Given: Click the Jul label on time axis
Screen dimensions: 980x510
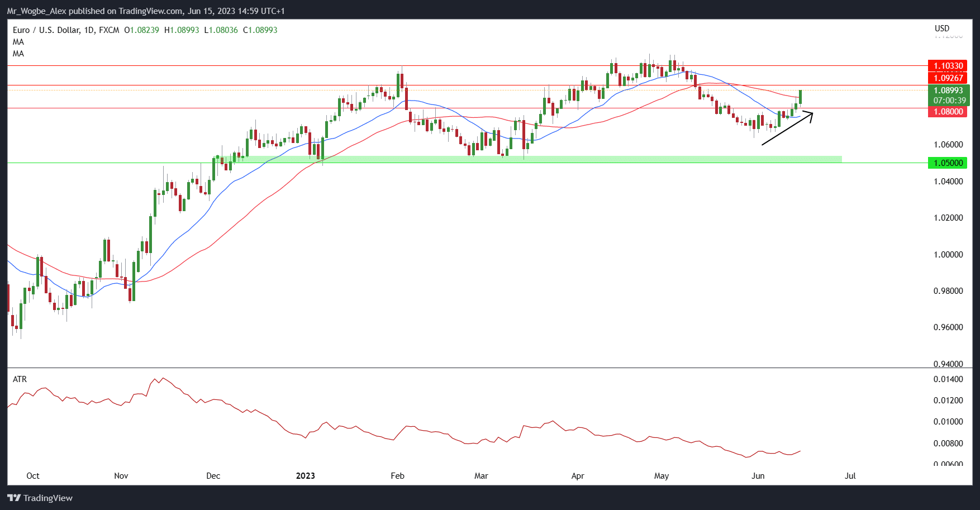Looking at the screenshot, I should (x=850, y=476).
